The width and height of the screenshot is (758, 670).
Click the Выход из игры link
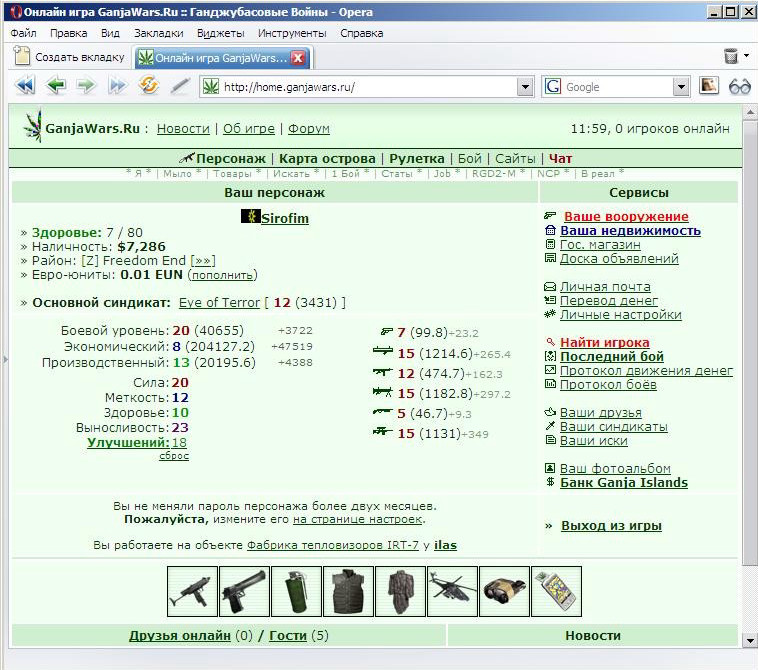tap(611, 525)
